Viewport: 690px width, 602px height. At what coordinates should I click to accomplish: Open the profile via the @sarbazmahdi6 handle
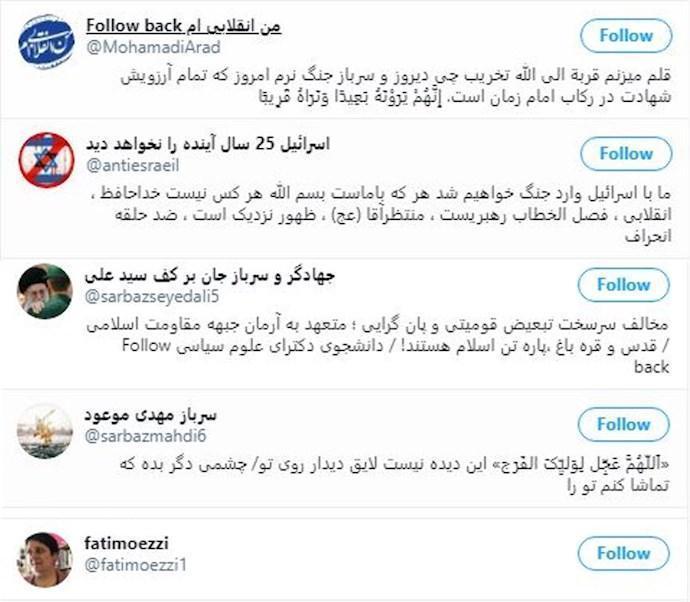(145, 436)
